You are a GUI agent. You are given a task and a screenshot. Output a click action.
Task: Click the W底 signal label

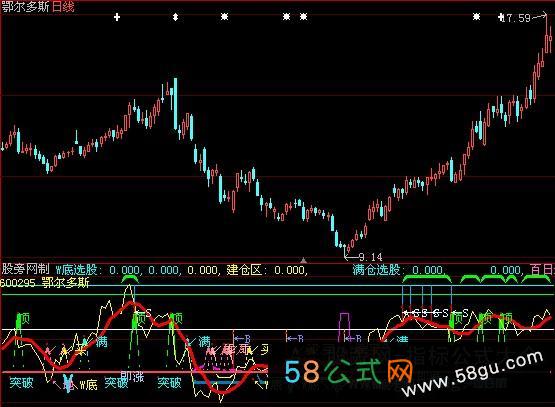tap(88, 384)
